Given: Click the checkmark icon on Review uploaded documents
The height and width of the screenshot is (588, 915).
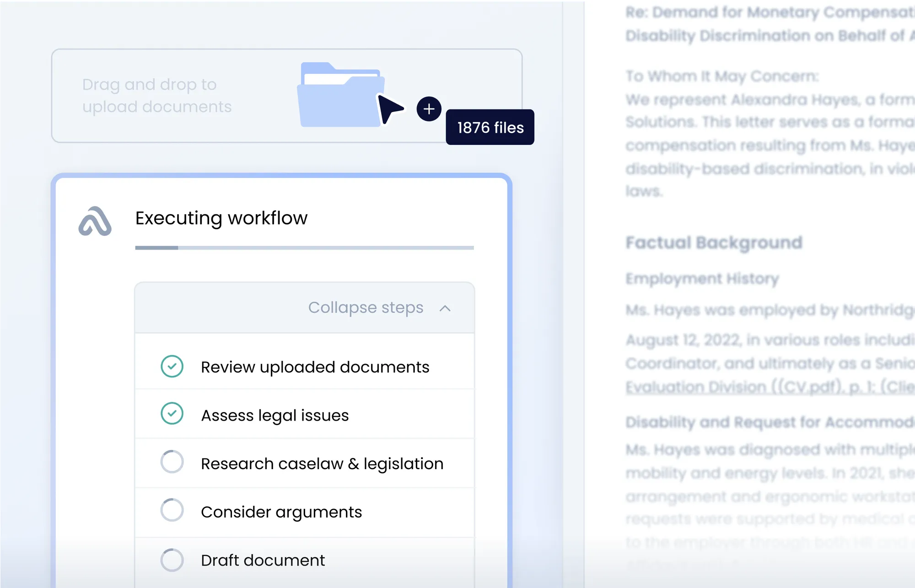Looking at the screenshot, I should 172,366.
